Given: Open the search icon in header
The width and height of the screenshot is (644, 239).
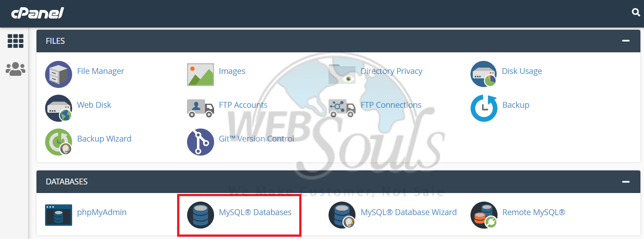Looking at the screenshot, I should 636,13.
